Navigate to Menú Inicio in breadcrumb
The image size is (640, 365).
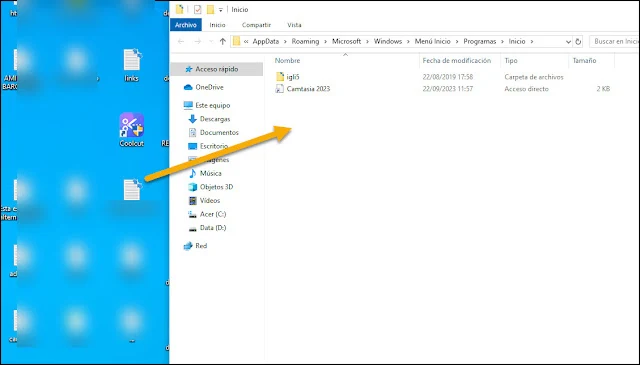pyautogui.click(x=433, y=41)
